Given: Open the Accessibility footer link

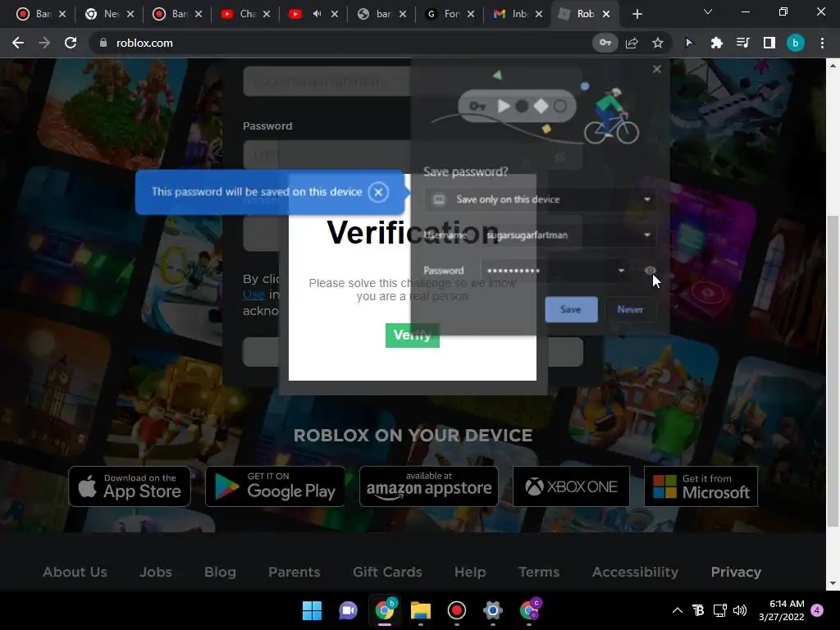Looking at the screenshot, I should pos(636,572).
